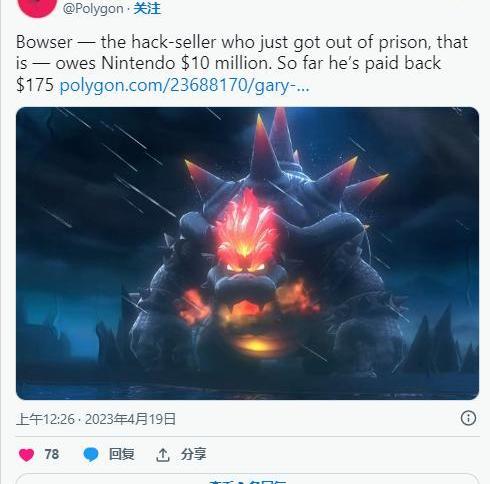Click the tweet text starting with Bowser
490x484 pixels.
tap(242, 63)
